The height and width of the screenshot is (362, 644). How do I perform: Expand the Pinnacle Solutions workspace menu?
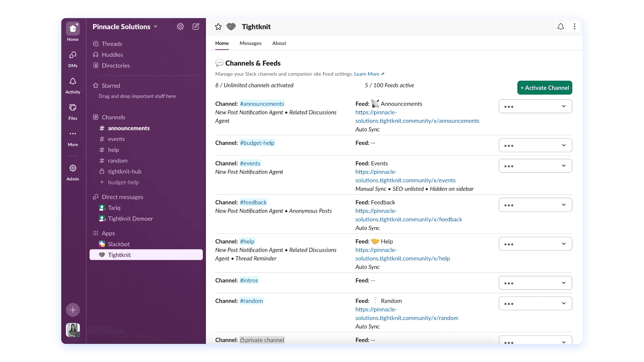pos(125,27)
